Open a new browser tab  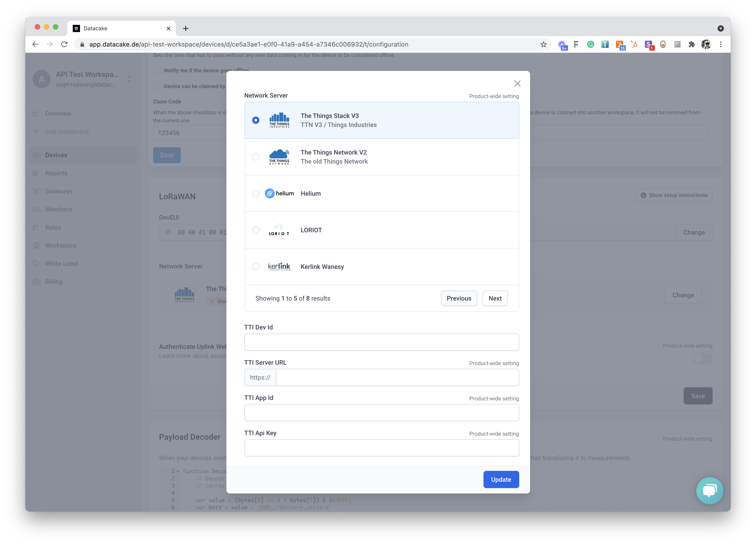pyautogui.click(x=186, y=28)
